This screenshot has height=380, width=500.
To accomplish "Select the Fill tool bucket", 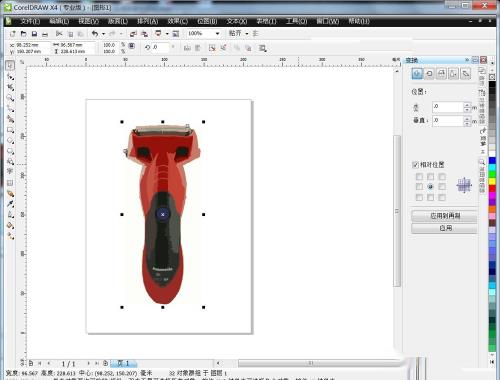I will pos(10,225).
